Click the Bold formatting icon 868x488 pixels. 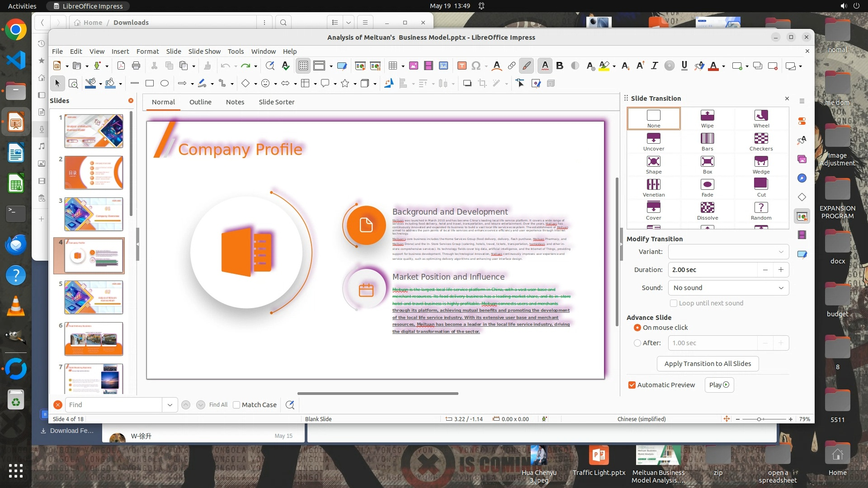560,66
